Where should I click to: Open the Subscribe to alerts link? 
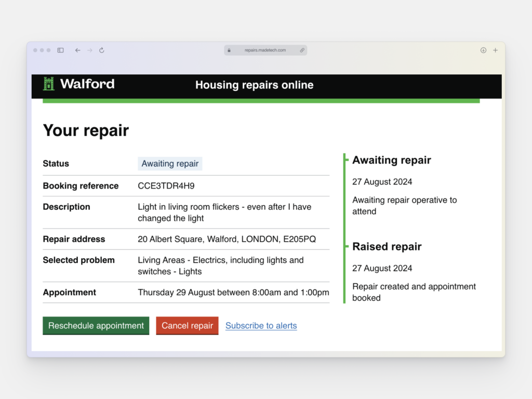(261, 326)
